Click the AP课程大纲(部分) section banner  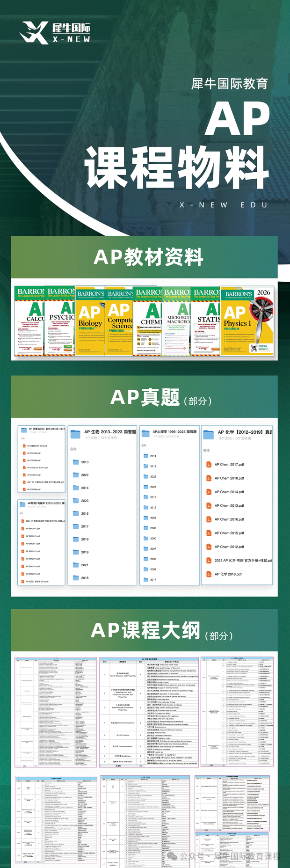click(x=145, y=630)
